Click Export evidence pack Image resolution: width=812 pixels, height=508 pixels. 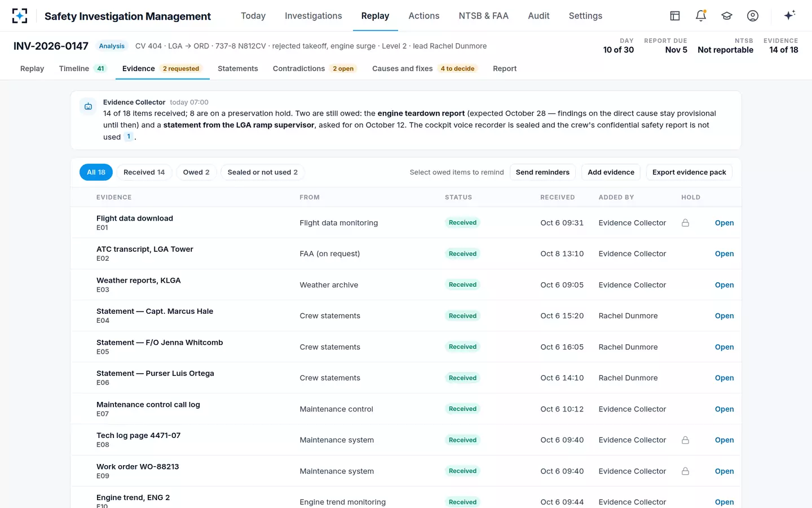coord(689,172)
